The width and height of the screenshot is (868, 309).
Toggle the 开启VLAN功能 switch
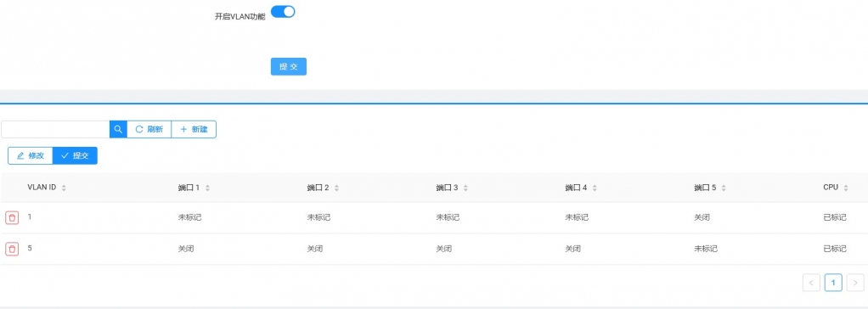[283, 12]
